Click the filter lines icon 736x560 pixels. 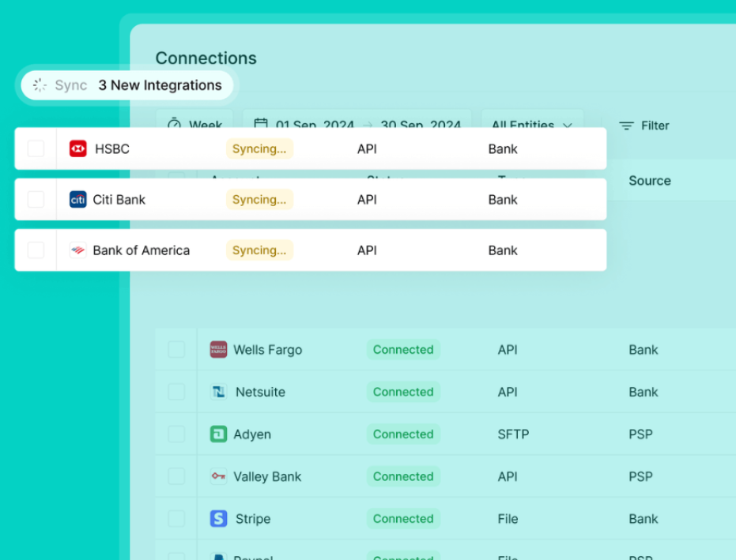click(x=626, y=126)
